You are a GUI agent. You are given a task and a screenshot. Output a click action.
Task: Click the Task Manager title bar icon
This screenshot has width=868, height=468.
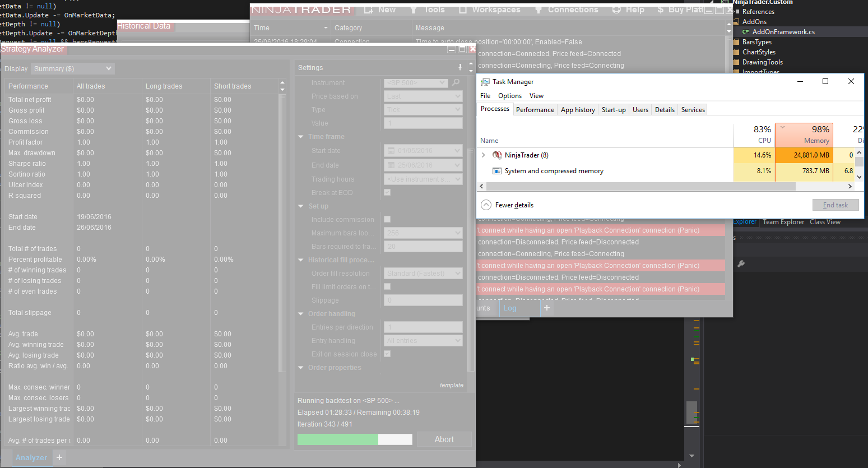pos(485,82)
